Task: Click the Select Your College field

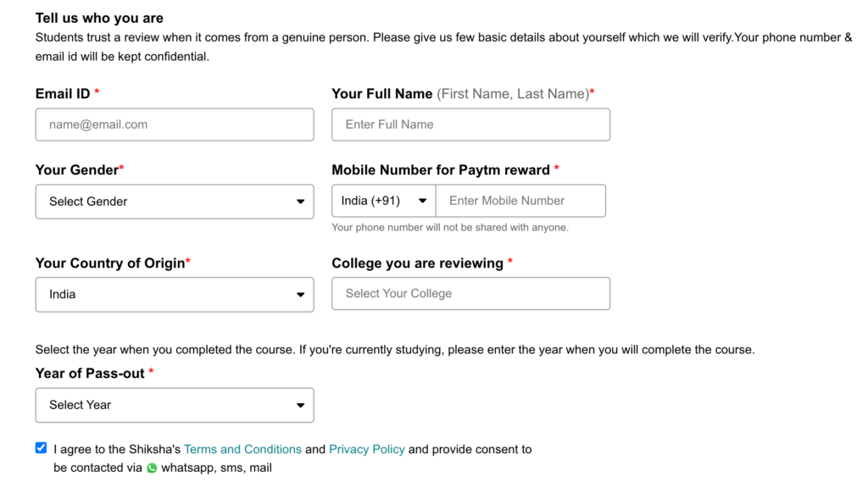Action: [470, 293]
